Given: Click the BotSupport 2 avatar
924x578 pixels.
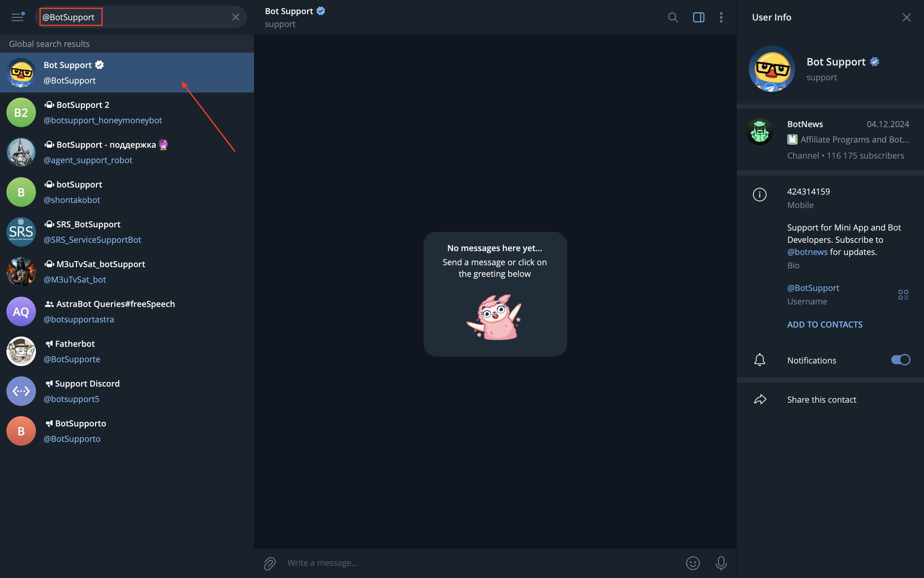Looking at the screenshot, I should [21, 112].
